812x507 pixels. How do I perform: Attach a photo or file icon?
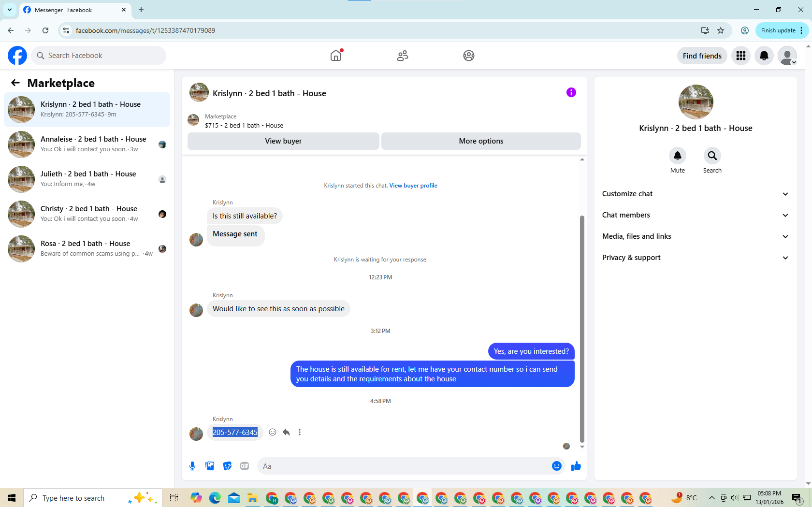210,466
